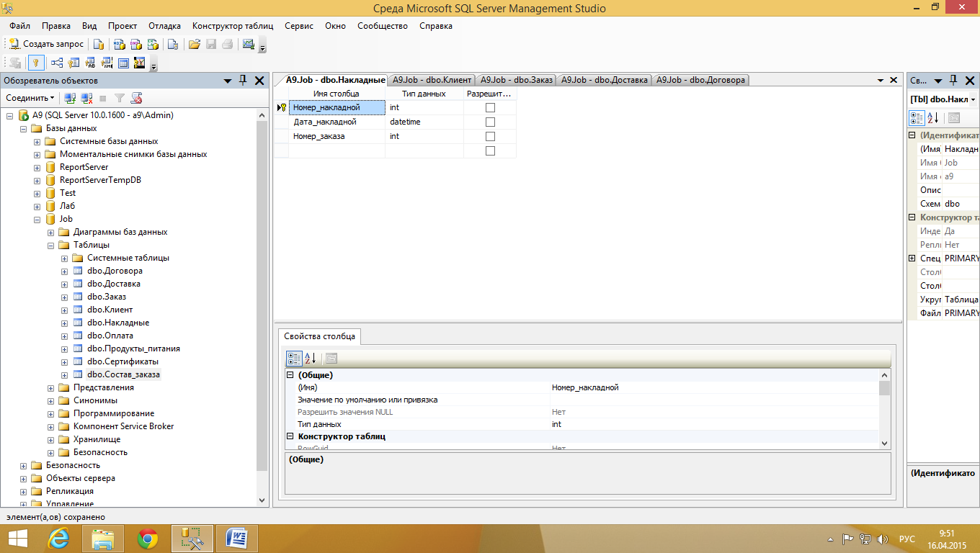980x553 pixels.
Task: Click the alphabetical sort icon in the right properties panel
Action: tap(932, 118)
